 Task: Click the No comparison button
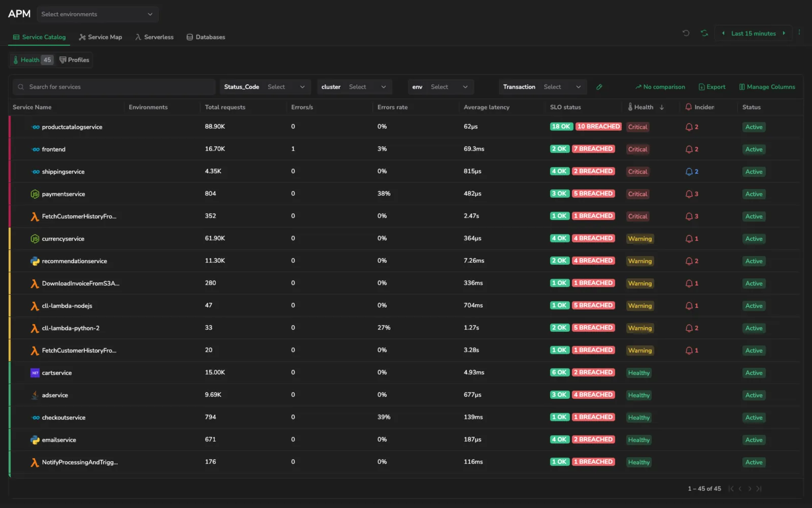pyautogui.click(x=660, y=87)
